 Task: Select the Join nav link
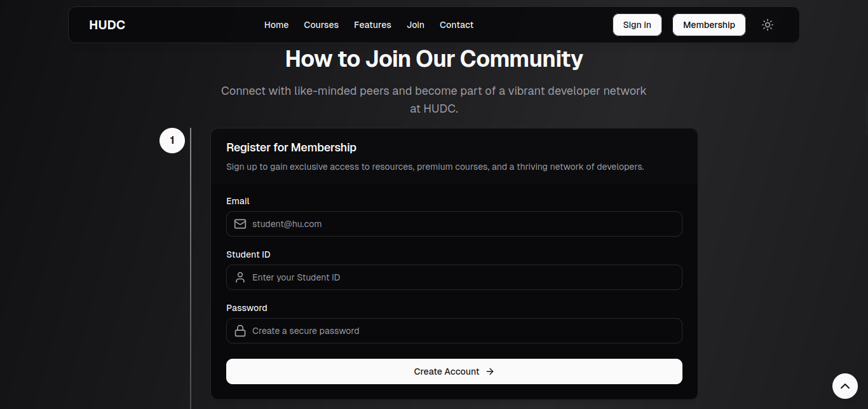coord(416,25)
